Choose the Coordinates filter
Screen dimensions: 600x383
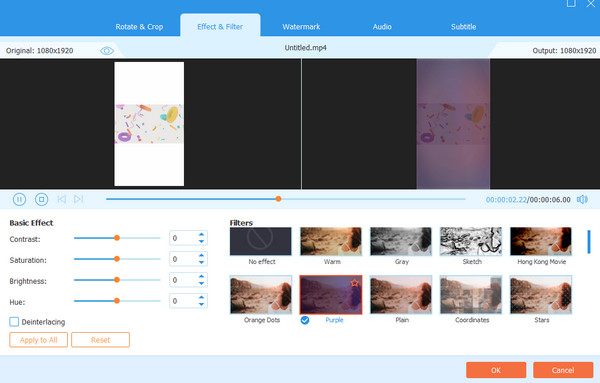click(471, 295)
